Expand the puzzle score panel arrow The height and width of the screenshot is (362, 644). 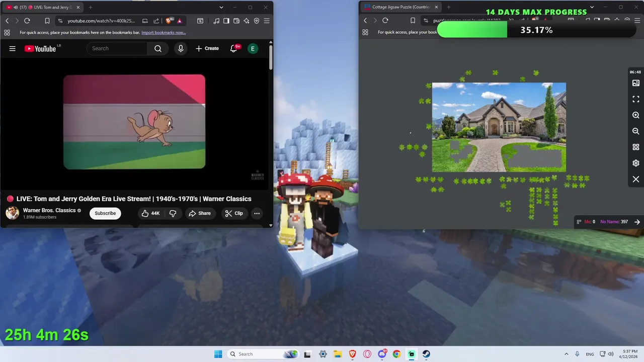pyautogui.click(x=637, y=222)
